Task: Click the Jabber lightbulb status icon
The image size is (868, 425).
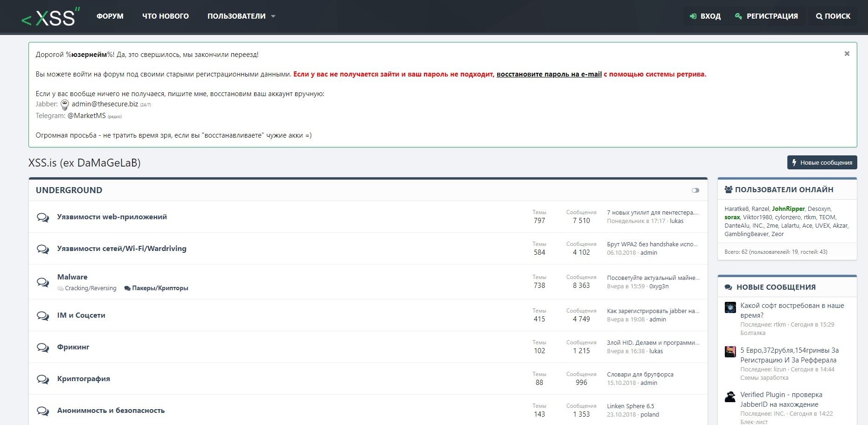Action: 65,105
